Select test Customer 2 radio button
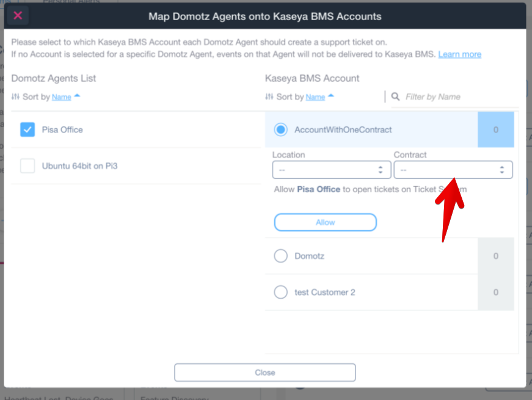Screen dimensions: 532x400 pos(280,292)
